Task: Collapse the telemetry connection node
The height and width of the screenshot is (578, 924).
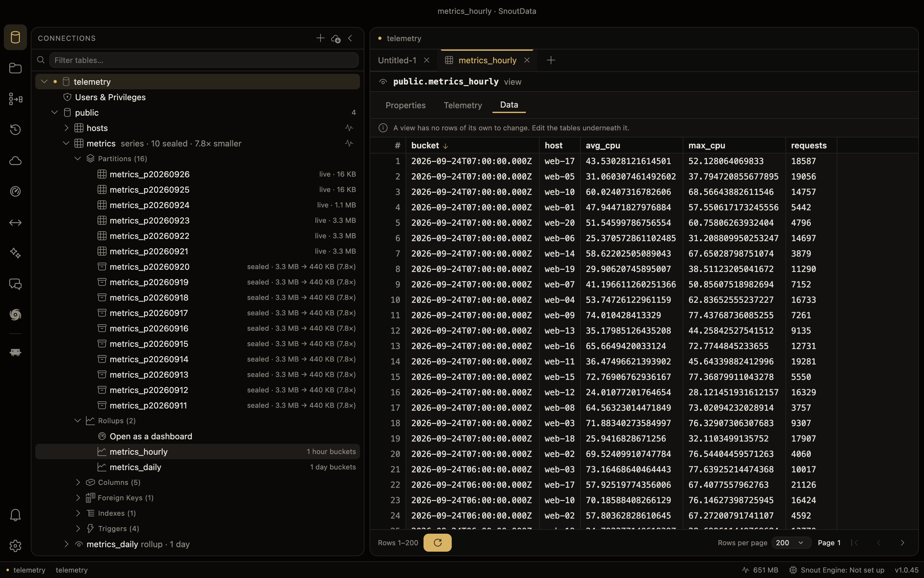Action: click(44, 82)
